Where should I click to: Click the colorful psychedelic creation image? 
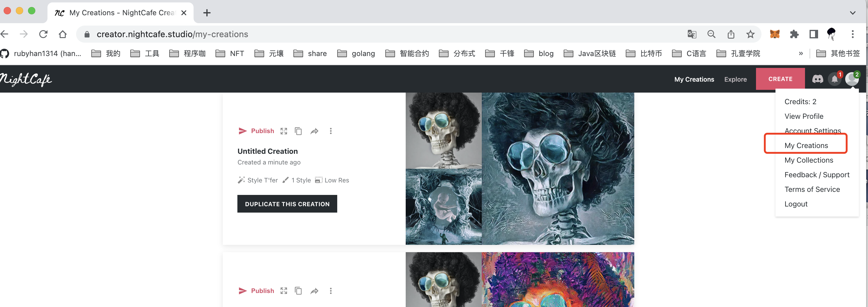pos(558,280)
